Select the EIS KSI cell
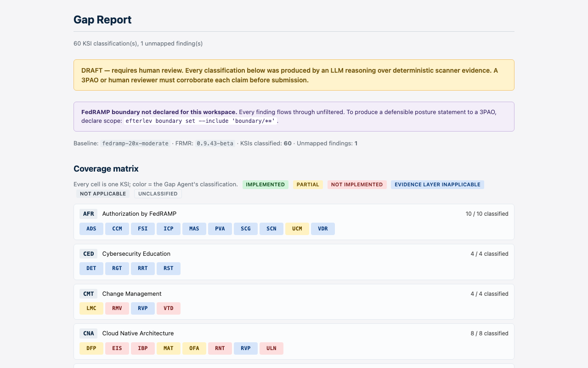The image size is (588, 368). tap(117, 348)
